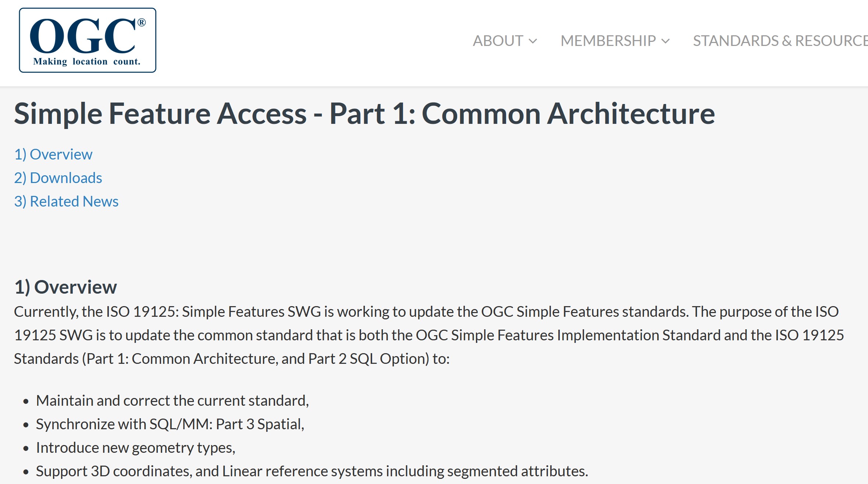The image size is (868, 484).
Task: Click the registered trademark symbol in the logo
Action: coord(142,23)
